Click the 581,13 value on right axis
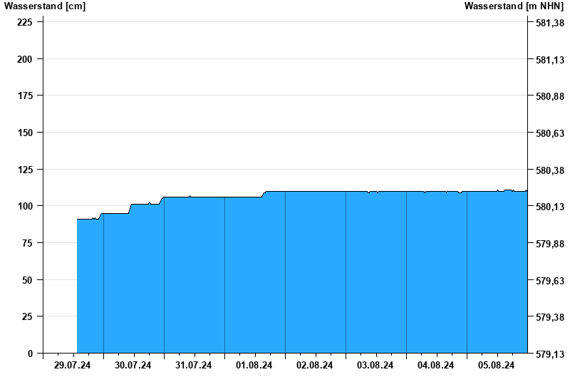The width and height of the screenshot is (570, 392). 550,60
